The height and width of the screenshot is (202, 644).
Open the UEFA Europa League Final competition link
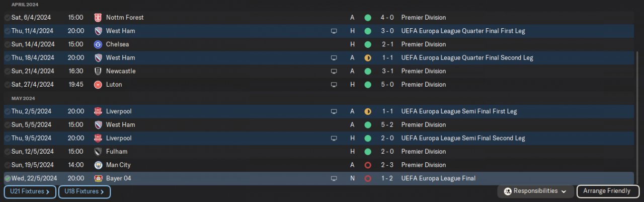pos(438,178)
